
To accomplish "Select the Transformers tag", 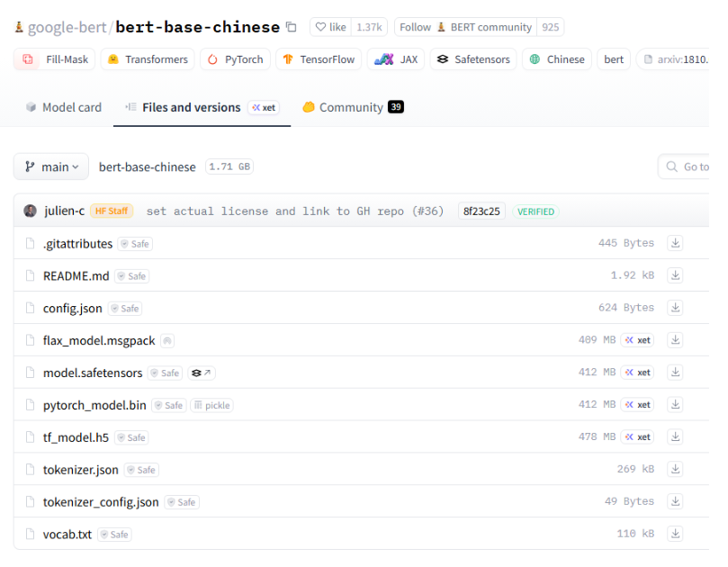I will [x=148, y=59].
